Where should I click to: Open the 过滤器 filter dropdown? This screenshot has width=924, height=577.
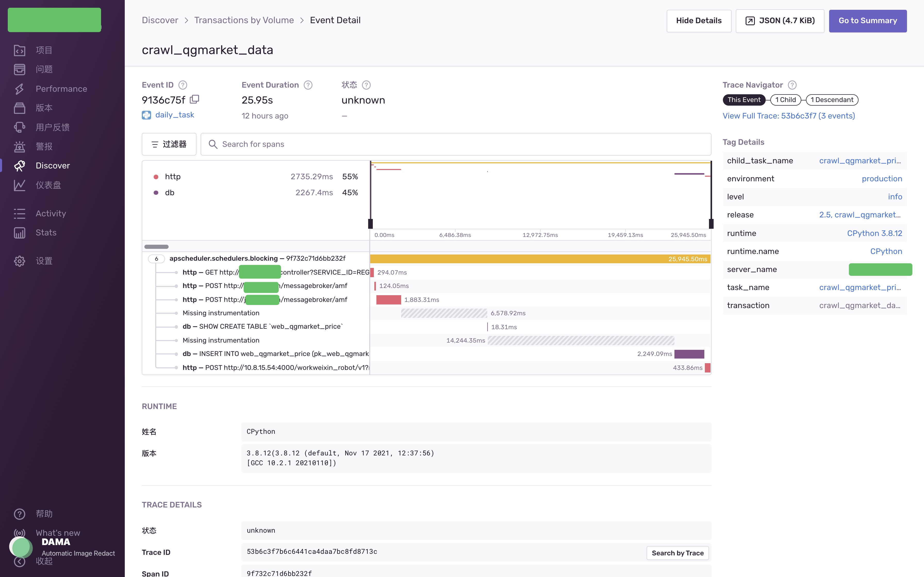(169, 144)
